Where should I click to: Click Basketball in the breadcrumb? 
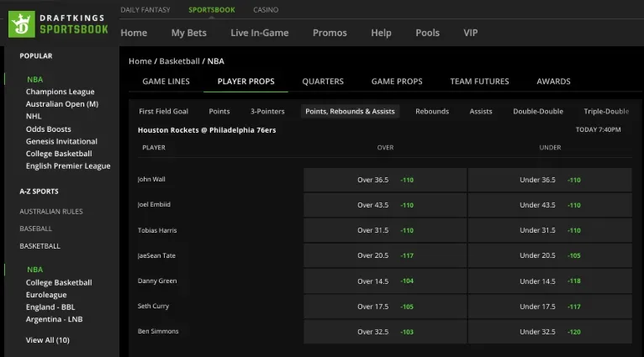click(179, 61)
